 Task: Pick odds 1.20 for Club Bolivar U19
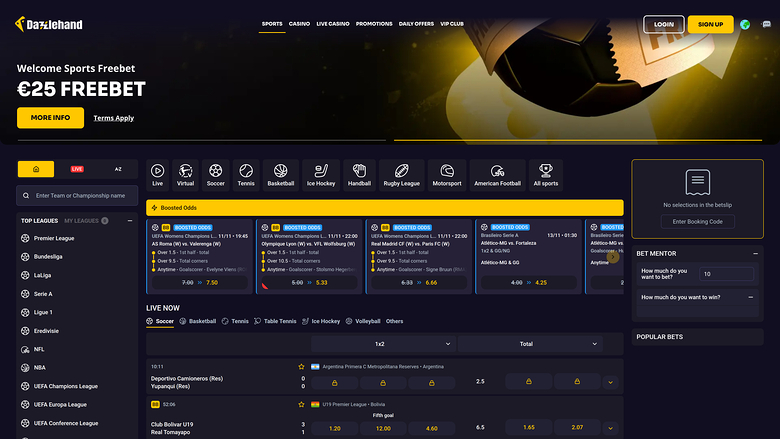[334, 428]
